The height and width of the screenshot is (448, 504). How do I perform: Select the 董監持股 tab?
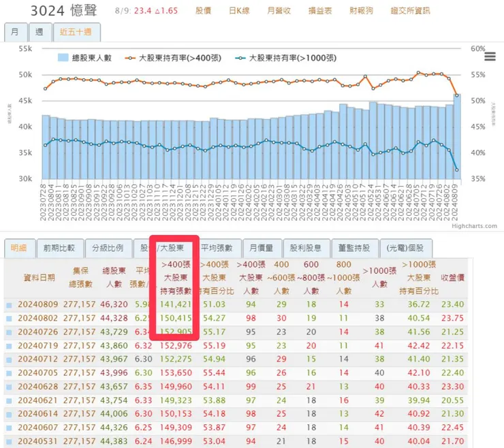click(x=355, y=248)
